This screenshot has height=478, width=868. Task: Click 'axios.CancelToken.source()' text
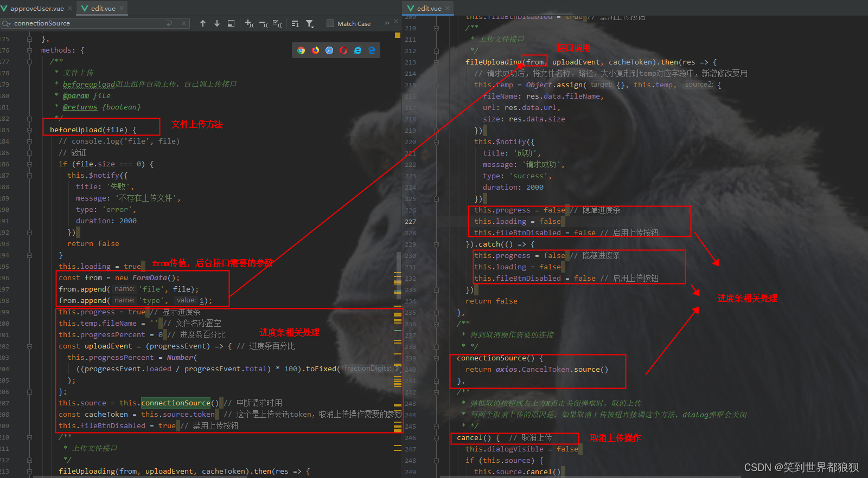pos(552,370)
